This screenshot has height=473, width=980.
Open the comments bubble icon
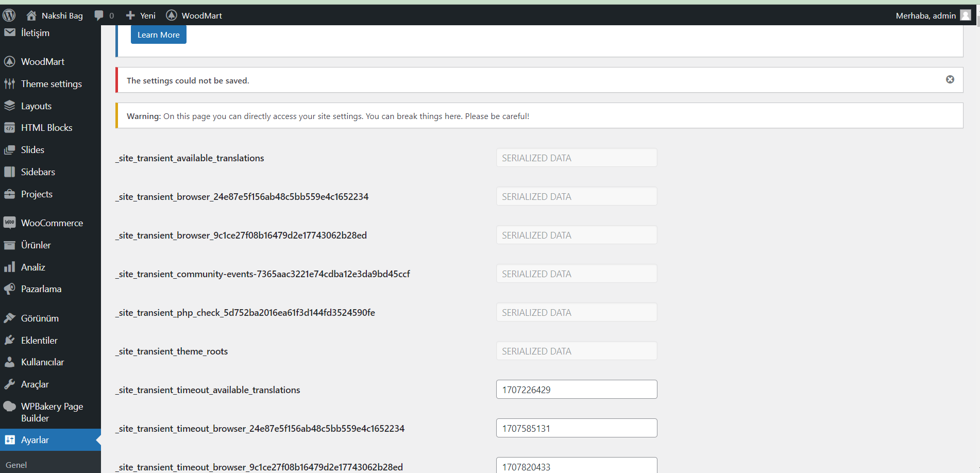[x=99, y=15]
